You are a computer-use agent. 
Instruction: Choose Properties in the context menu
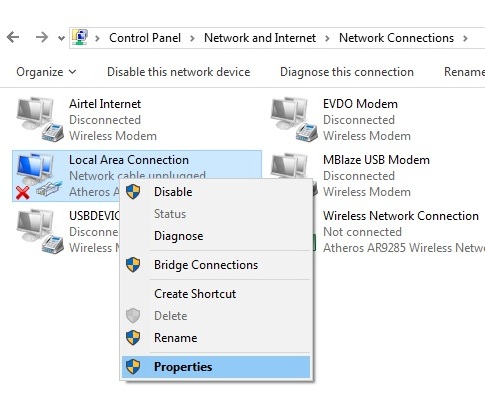(216, 367)
